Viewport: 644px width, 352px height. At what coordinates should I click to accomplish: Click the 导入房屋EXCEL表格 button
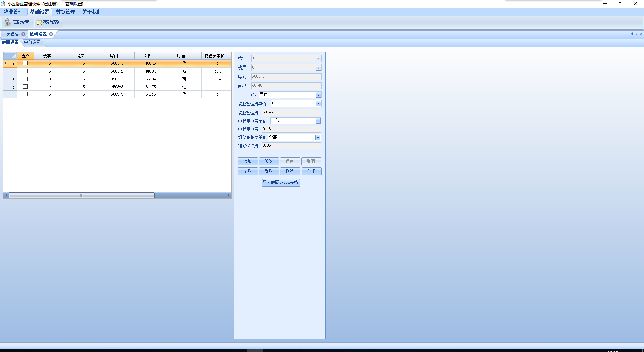(280, 183)
